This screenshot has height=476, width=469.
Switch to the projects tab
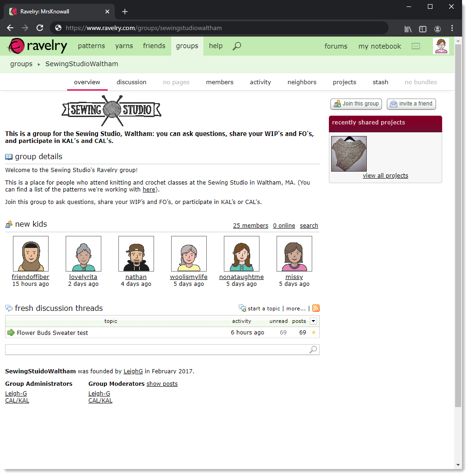(x=344, y=82)
